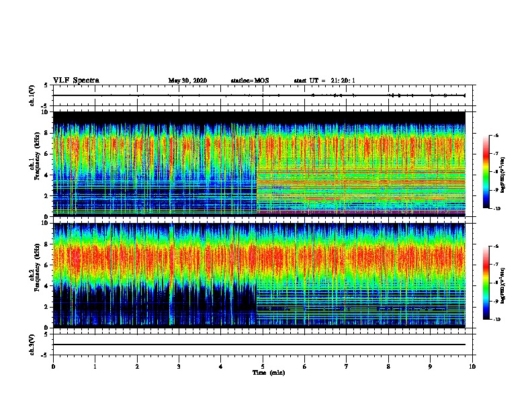Click the ch.1 spectrogram panel
Image resolution: width=532 pixels, height=411 pixels.
[259, 164]
